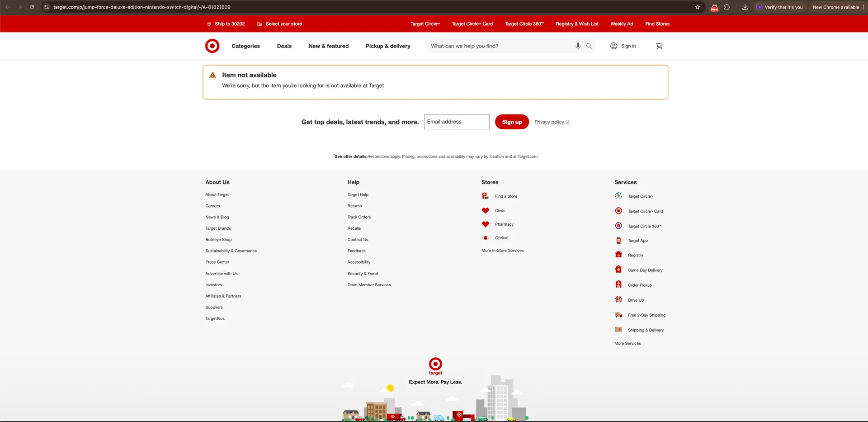
Task: Open More In-Store Services link
Action: click(x=502, y=251)
